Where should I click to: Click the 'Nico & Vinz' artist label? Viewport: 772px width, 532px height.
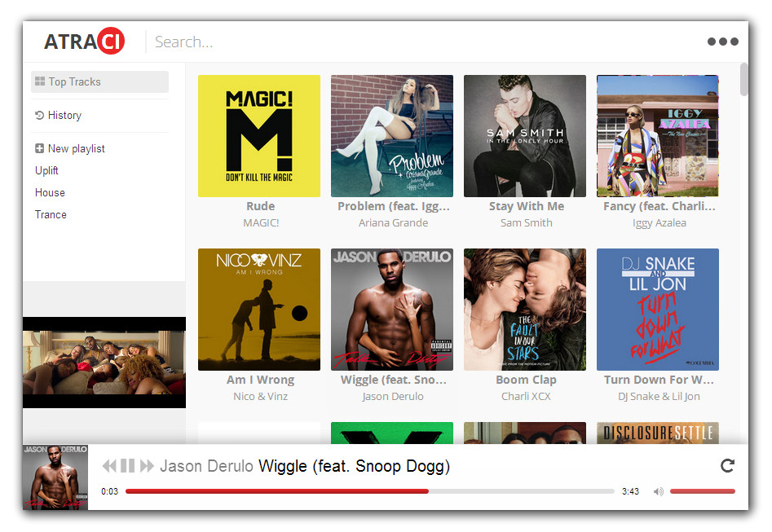click(x=260, y=396)
